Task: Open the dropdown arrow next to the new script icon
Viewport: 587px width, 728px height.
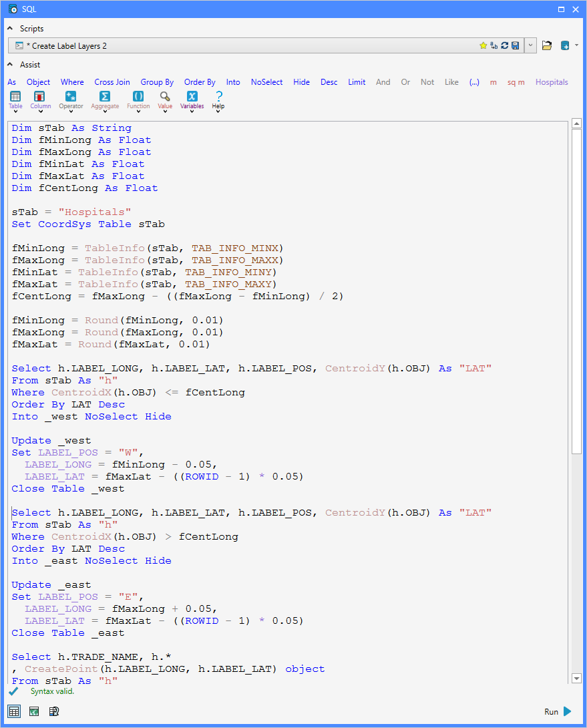Action: pyautogui.click(x=576, y=45)
